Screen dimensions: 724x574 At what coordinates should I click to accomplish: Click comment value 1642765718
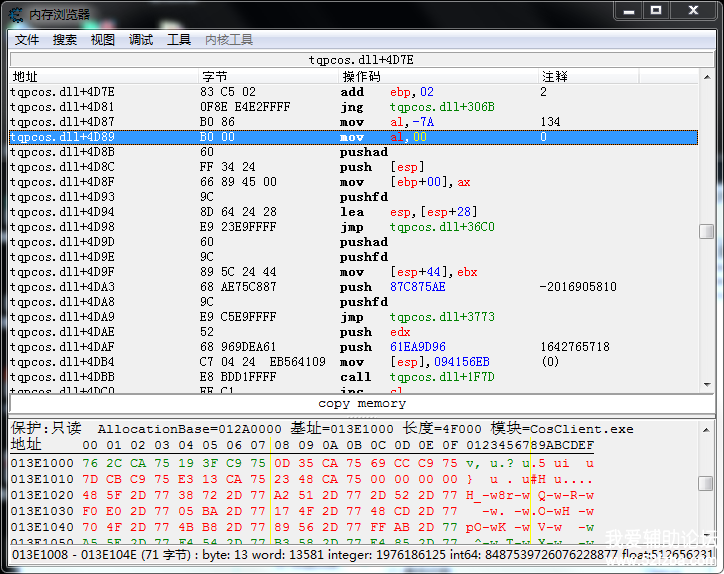pos(575,347)
